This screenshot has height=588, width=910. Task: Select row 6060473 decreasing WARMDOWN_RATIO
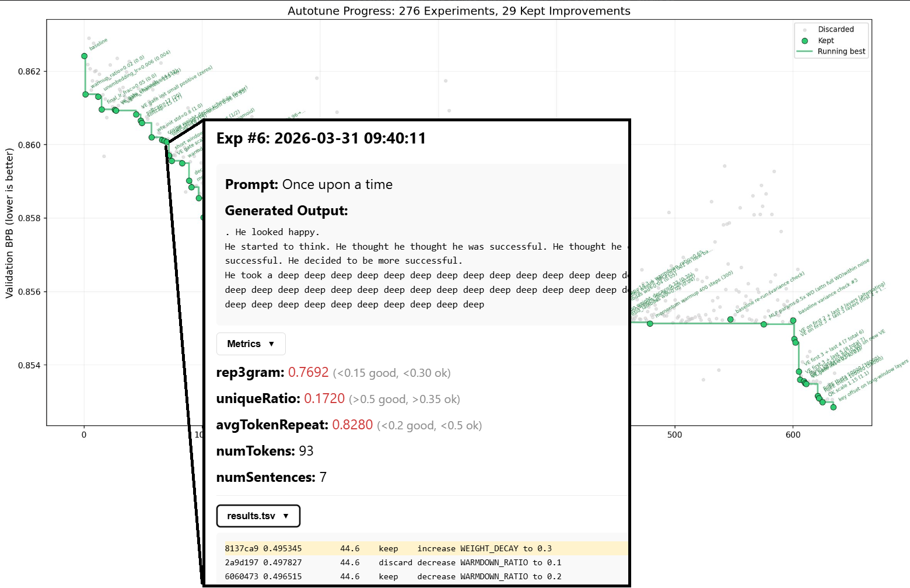pyautogui.click(x=391, y=576)
